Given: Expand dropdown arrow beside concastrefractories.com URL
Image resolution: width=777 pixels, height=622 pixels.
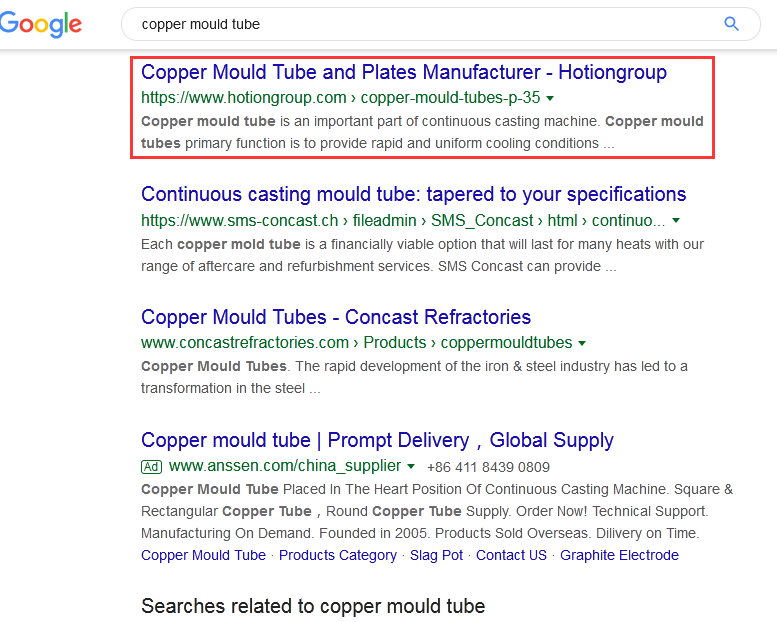Looking at the screenshot, I should [582, 343].
